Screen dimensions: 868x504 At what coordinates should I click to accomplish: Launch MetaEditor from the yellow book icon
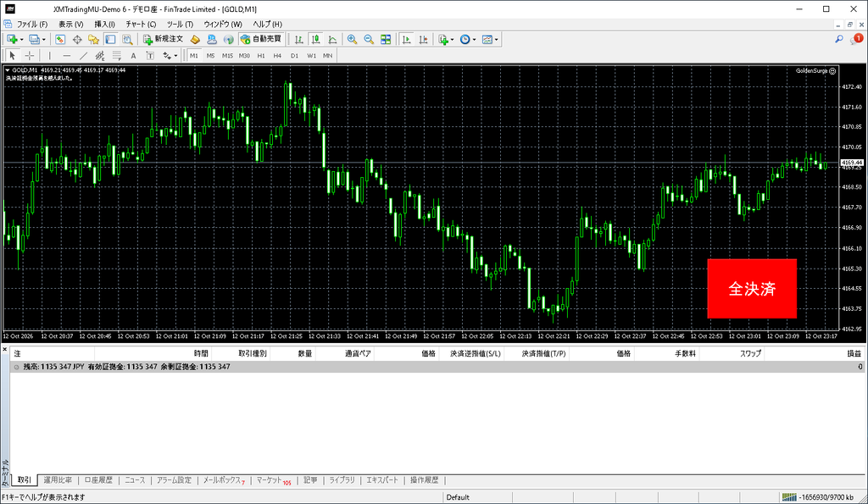195,39
